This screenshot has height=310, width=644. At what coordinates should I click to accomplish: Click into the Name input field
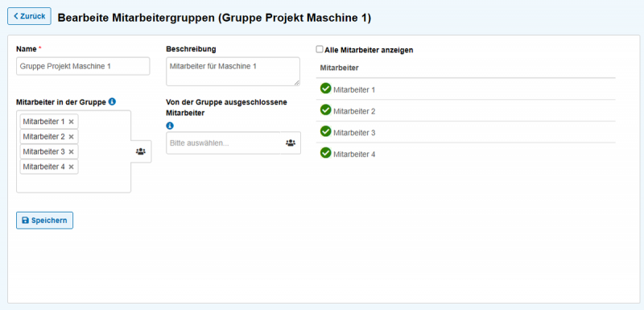[x=83, y=66]
